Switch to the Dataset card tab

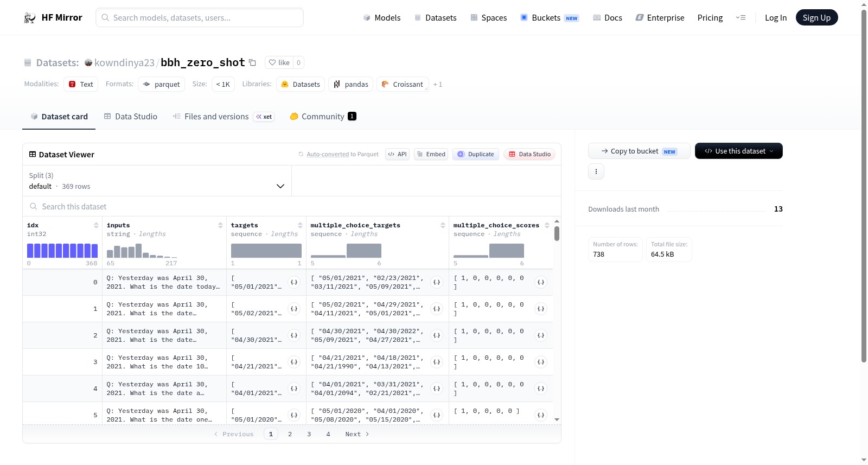tap(59, 117)
